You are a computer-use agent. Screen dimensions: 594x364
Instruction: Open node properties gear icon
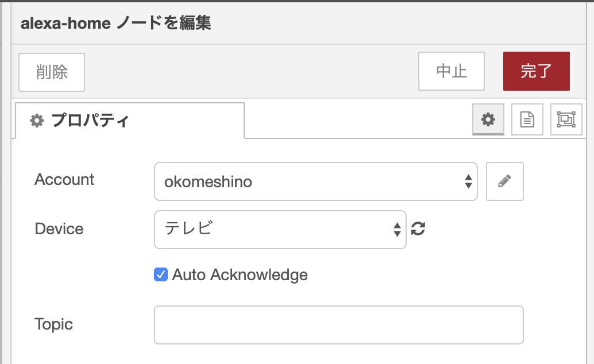[x=488, y=119]
